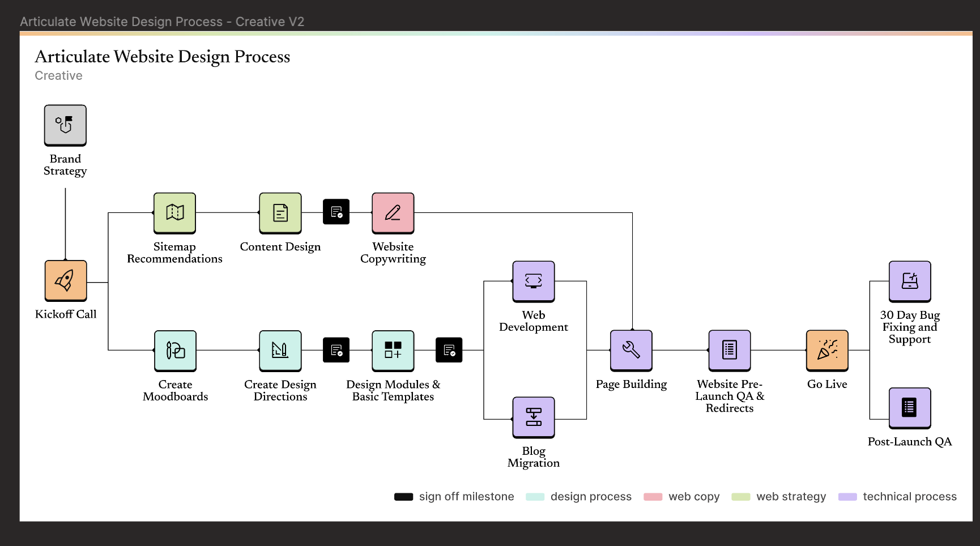Click the 'Page Building' label
Viewport: 980px width, 546px height.
[631, 384]
